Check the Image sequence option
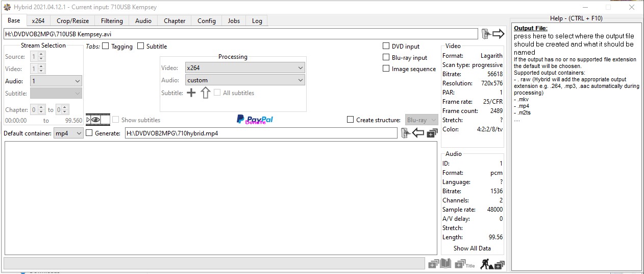The width and height of the screenshot is (644, 274). point(386,68)
